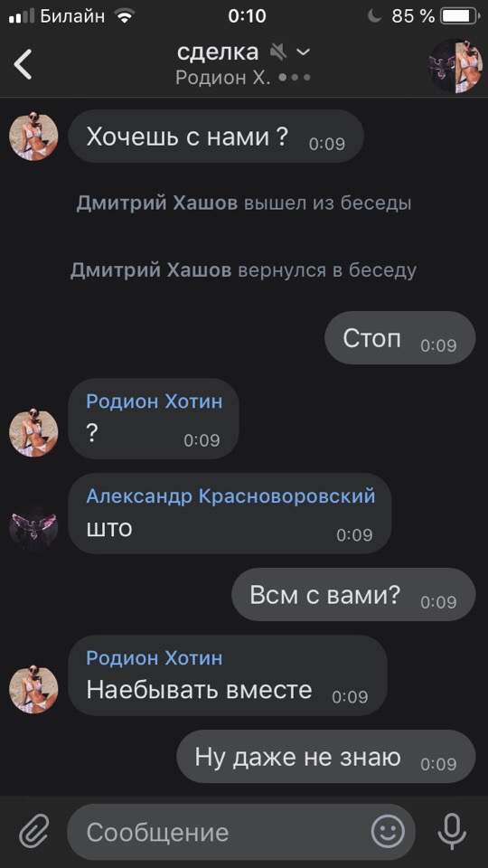Tap the back arrow in the header
This screenshot has height=868, width=488.
(x=23, y=65)
